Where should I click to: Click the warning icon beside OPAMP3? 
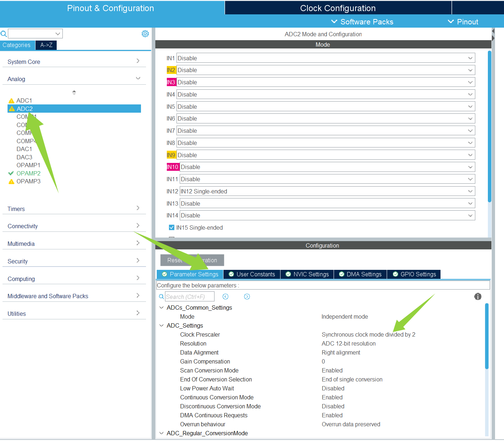tap(11, 182)
